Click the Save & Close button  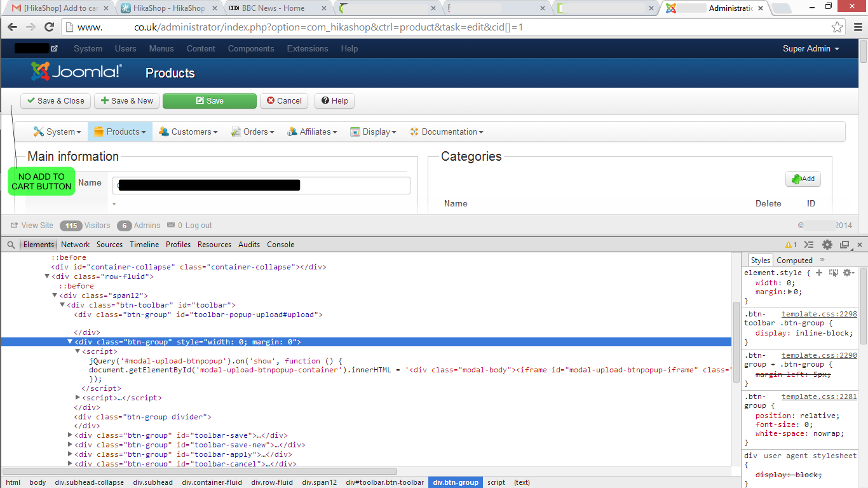click(x=55, y=101)
